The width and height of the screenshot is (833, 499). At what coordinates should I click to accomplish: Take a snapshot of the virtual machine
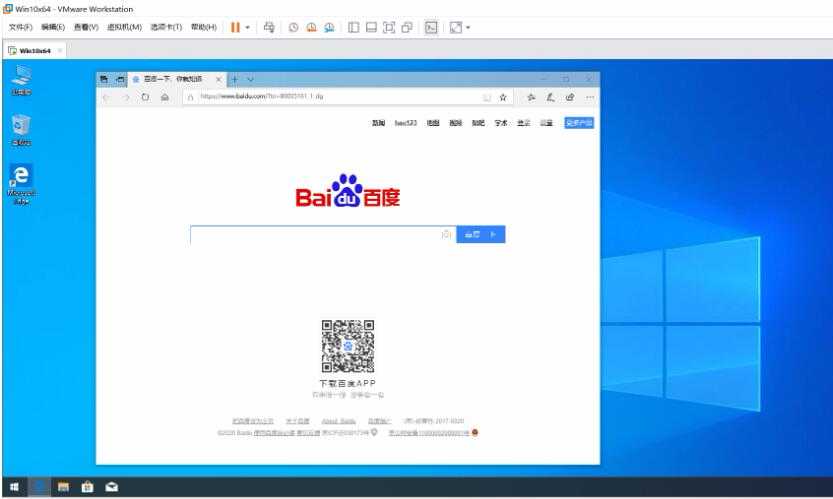(293, 28)
